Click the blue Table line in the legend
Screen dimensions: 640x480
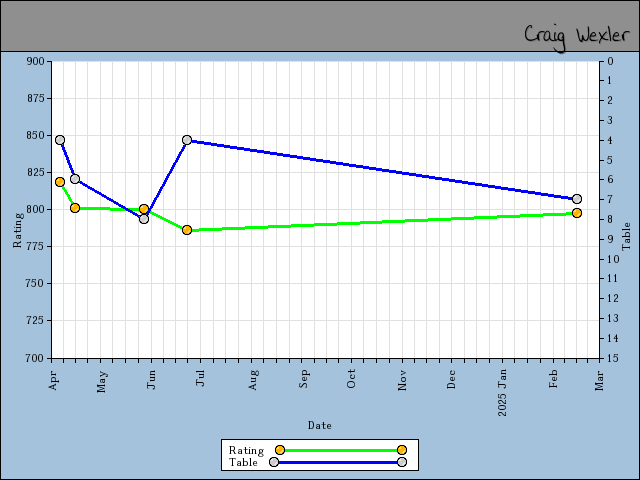[x=338, y=462]
